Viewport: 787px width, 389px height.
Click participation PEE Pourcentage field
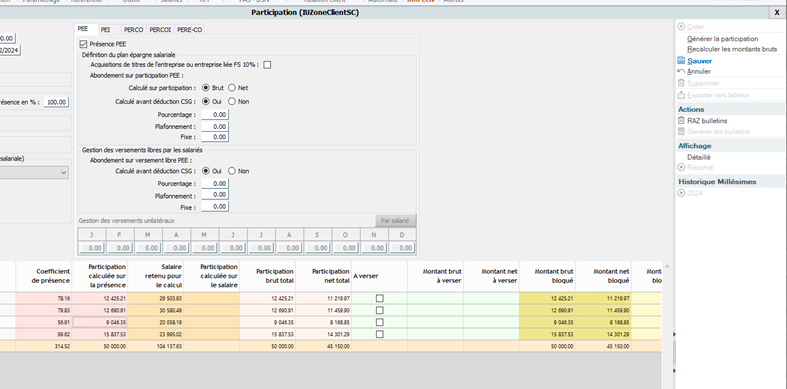pyautogui.click(x=215, y=115)
